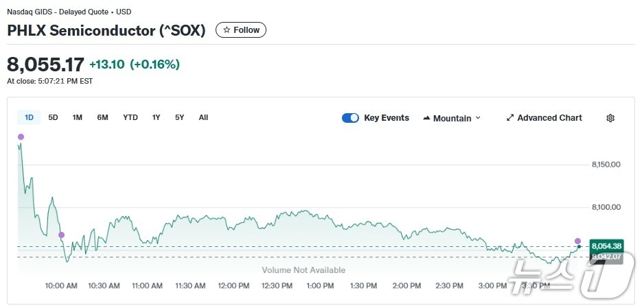
Task: Click the mountain chart type icon
Action: pyautogui.click(x=426, y=118)
